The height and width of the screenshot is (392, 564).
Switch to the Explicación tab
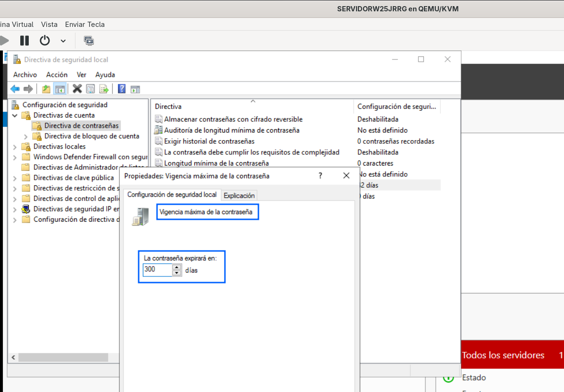(239, 195)
